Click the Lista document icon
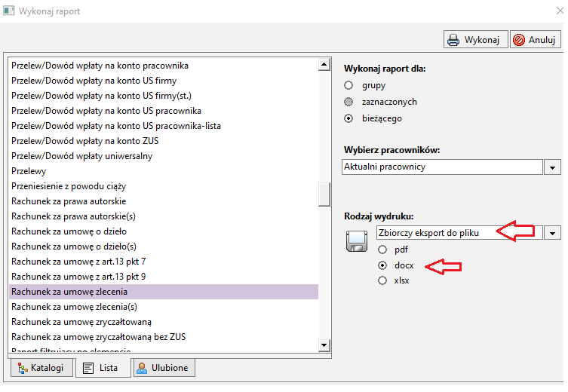The width and height of the screenshot is (568, 392). tap(88, 368)
